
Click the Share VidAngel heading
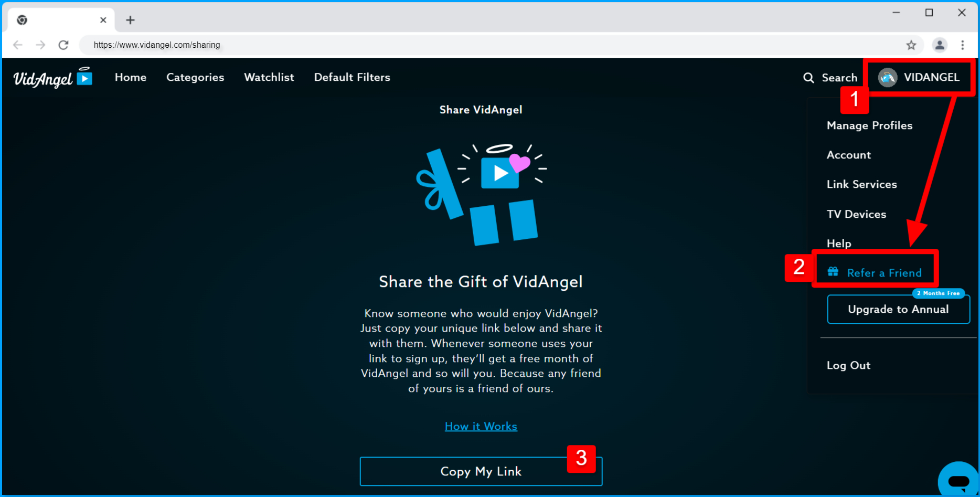tap(481, 110)
